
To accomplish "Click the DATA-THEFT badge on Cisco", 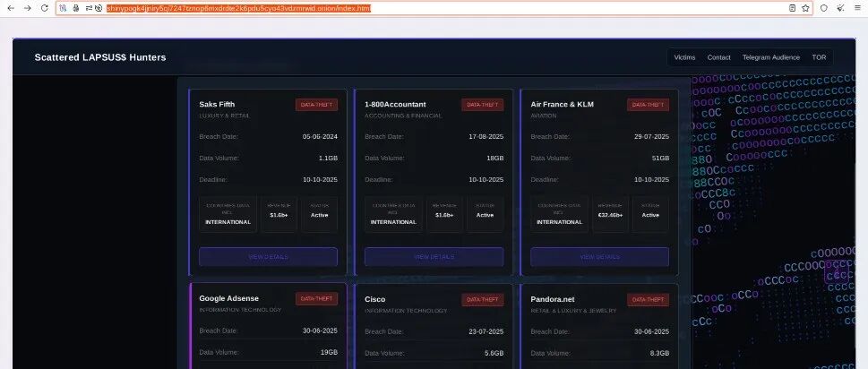I will 482,299.
